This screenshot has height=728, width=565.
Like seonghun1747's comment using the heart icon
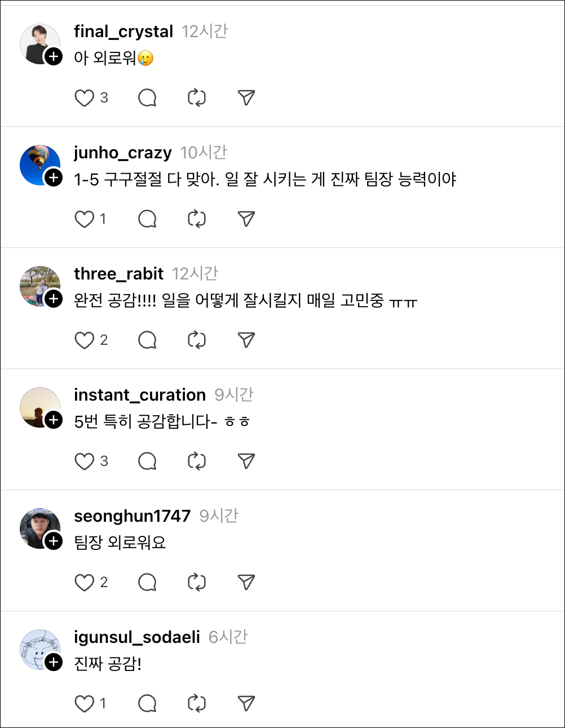click(x=85, y=582)
